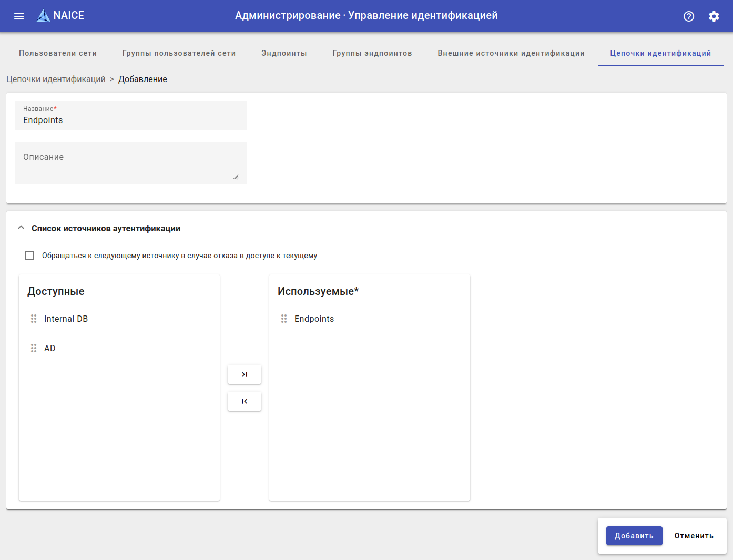733x560 pixels.
Task: Click the Доступные list heading
Action: coord(56,291)
